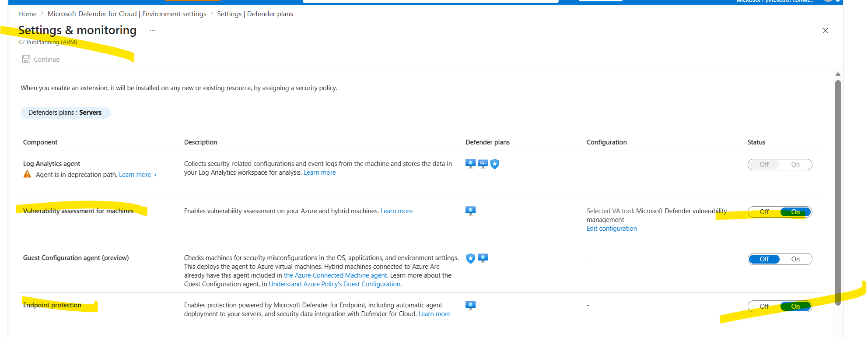Click the Status column header
Viewport: 868px width, 338px height.
click(756, 142)
